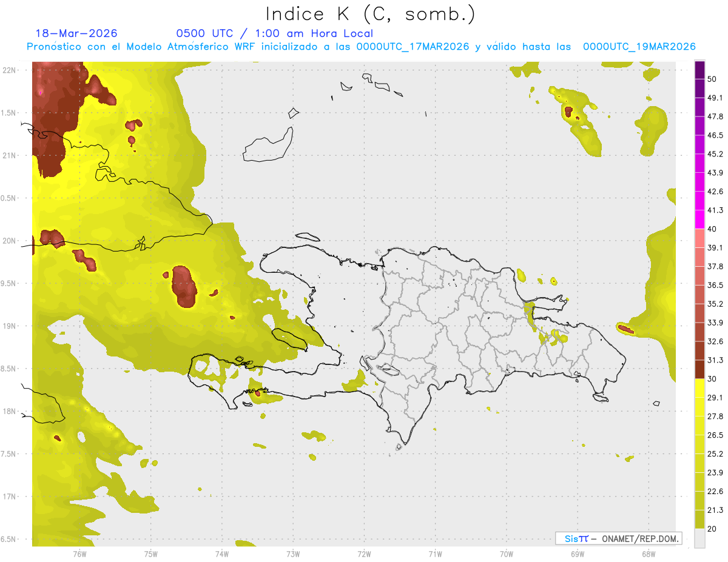
Task: Pick the magenta swatch between 40 and 41.3
Action: (x=699, y=219)
